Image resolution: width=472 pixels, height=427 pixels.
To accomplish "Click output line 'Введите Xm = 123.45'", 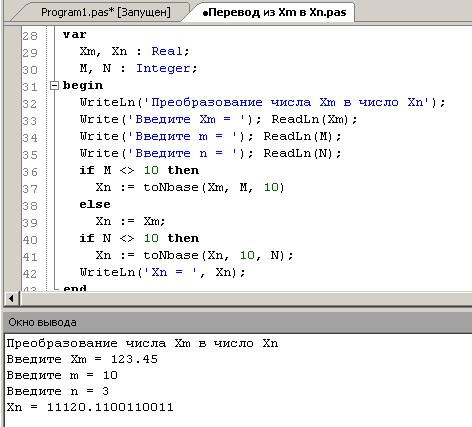I will (82, 359).
